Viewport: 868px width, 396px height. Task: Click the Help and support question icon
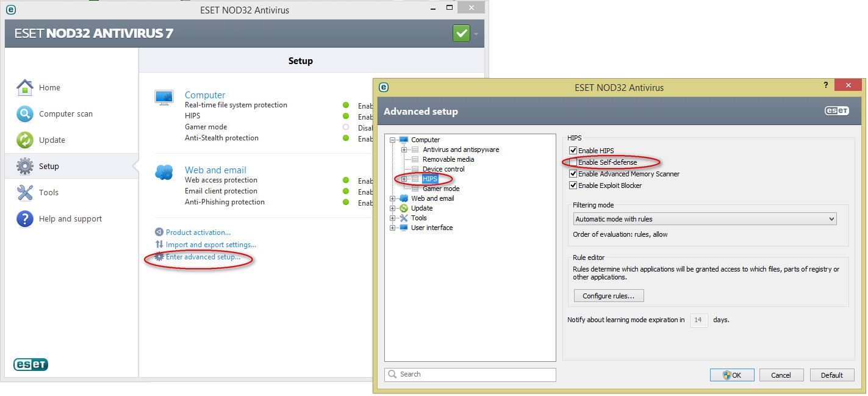coord(24,218)
